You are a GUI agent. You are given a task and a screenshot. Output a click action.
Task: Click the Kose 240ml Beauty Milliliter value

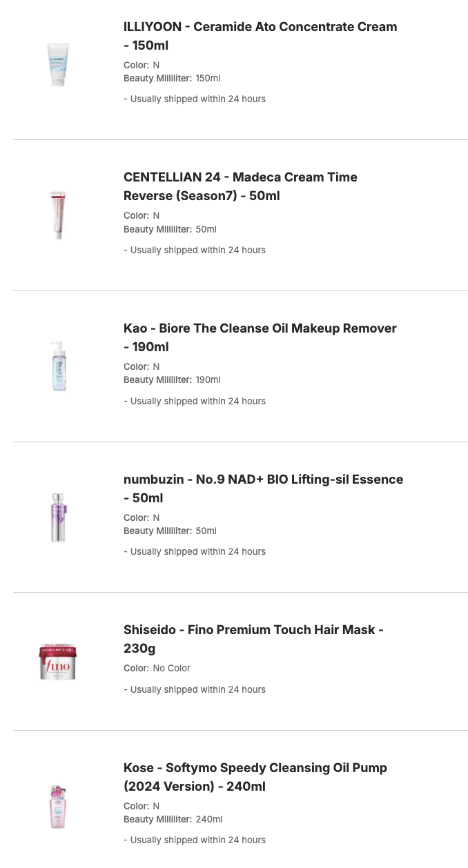pyautogui.click(x=208, y=820)
